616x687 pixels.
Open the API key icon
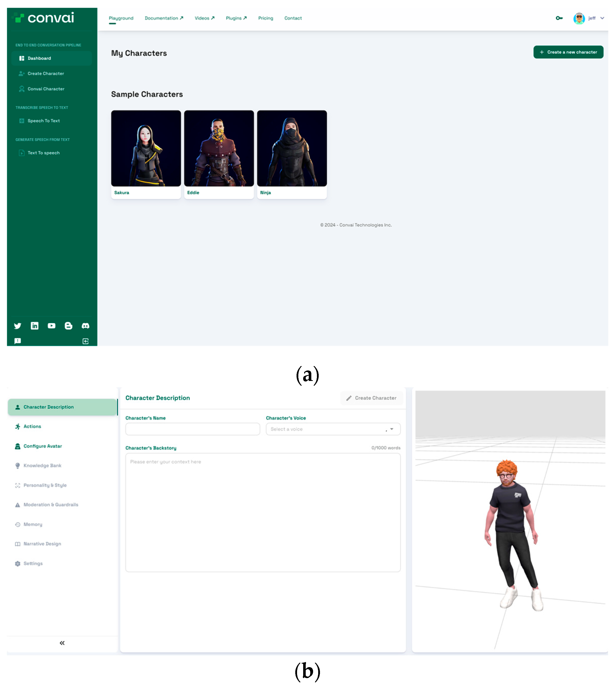(x=559, y=18)
